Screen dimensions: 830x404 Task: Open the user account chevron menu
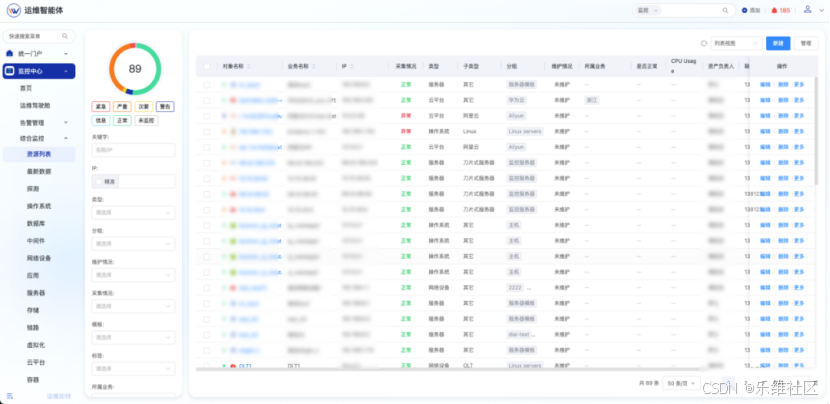822,11
